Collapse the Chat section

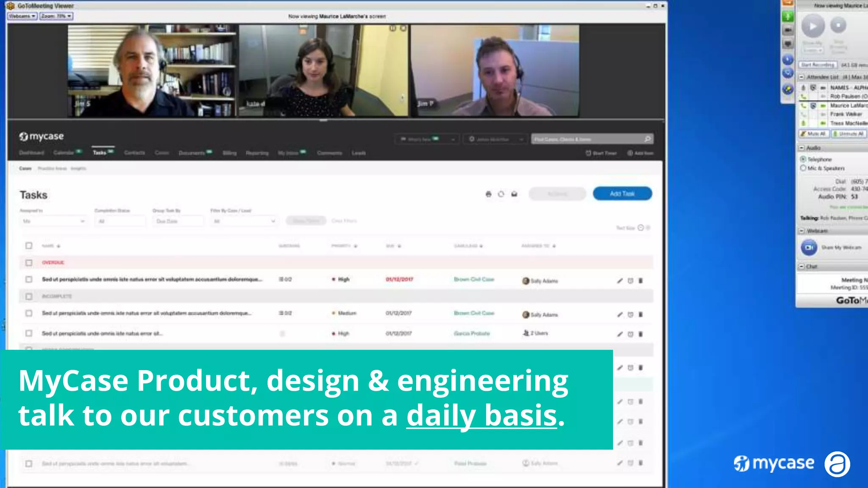tap(801, 266)
